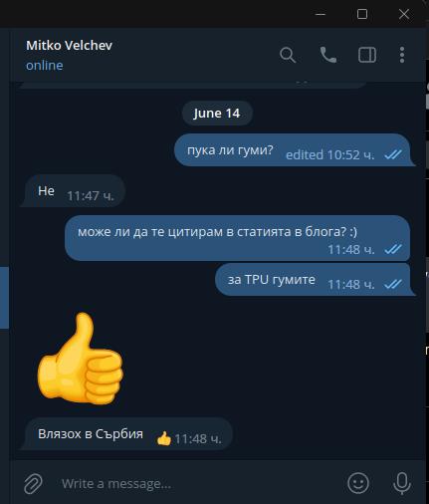Select the 'пука ли гуми?' message bubble
Image resolution: width=429 pixels, height=504 pixels.
pyautogui.click(x=293, y=150)
